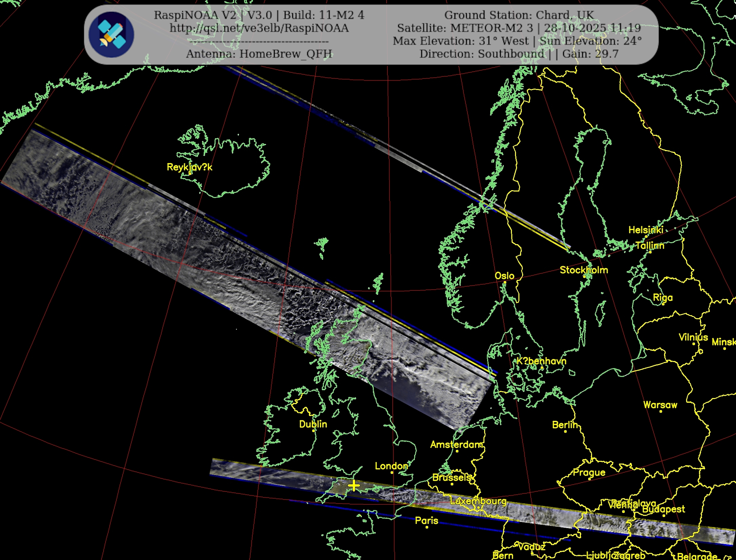
Task: Select the Berlin city label
Action: click(x=565, y=425)
